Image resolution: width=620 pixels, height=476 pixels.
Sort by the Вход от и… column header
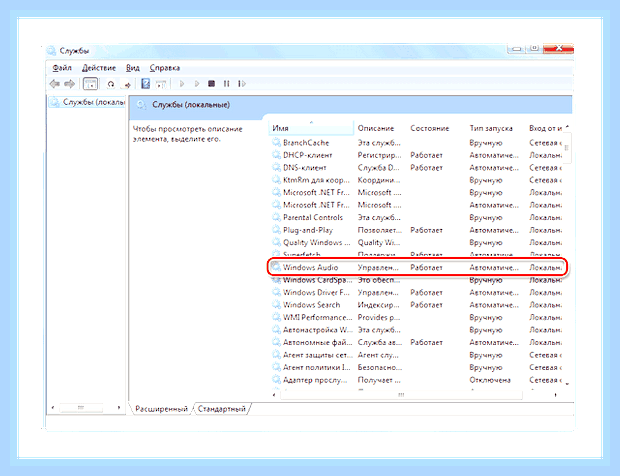[545, 128]
